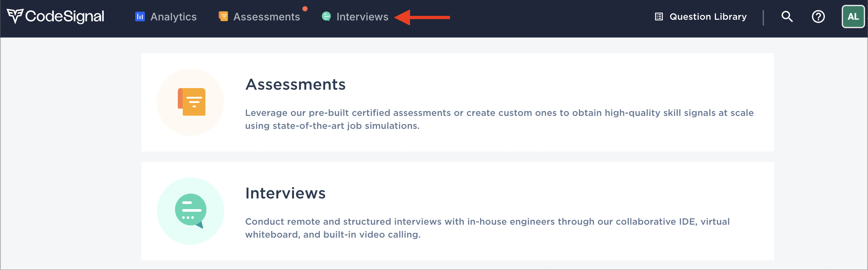Go to Assessments text in top navigation
The image size is (868, 270).
click(x=266, y=17)
